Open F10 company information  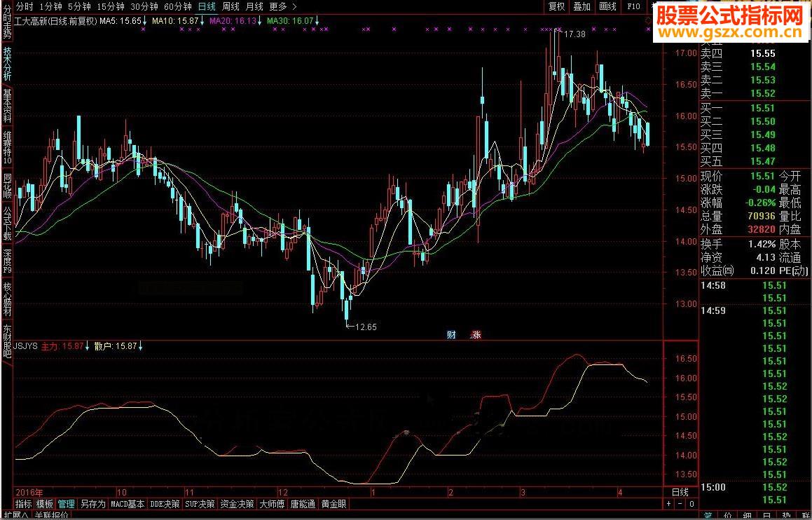[633, 7]
